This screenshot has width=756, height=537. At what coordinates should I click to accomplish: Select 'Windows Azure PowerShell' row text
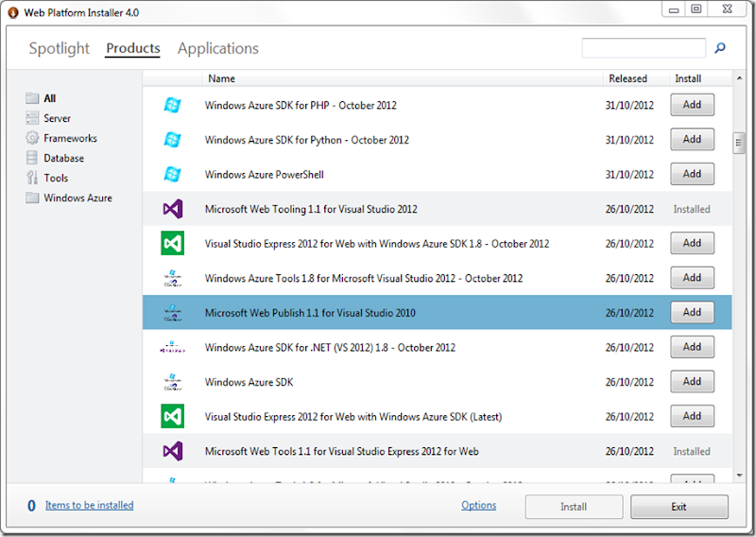265,175
